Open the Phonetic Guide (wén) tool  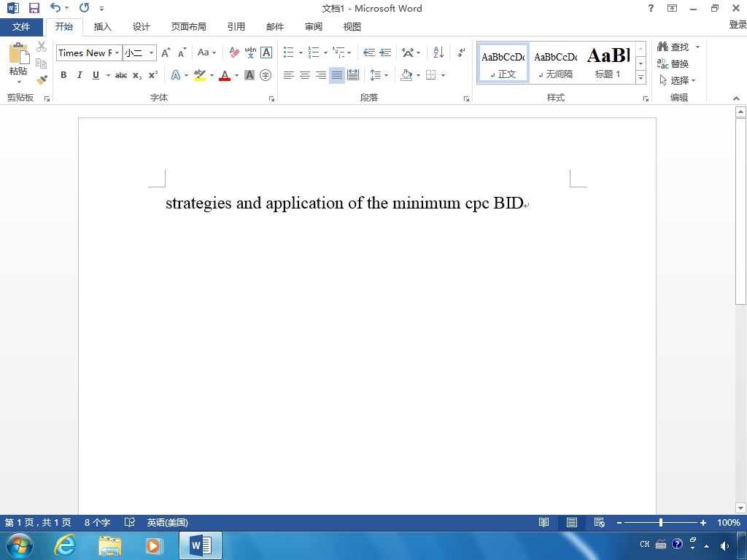point(250,52)
